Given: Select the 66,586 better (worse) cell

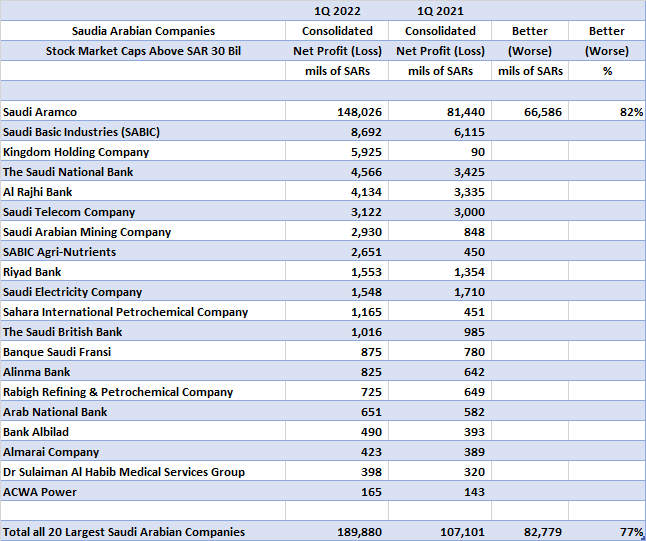Looking at the screenshot, I should point(530,111).
